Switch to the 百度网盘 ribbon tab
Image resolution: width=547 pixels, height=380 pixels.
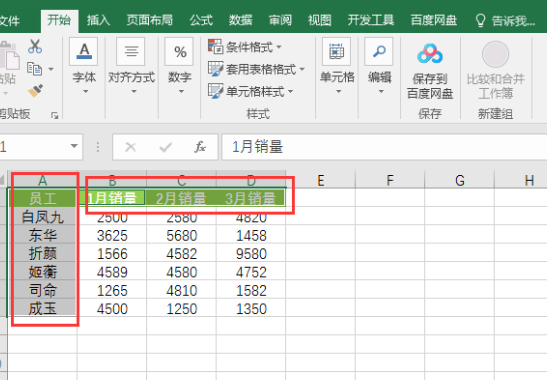[434, 20]
